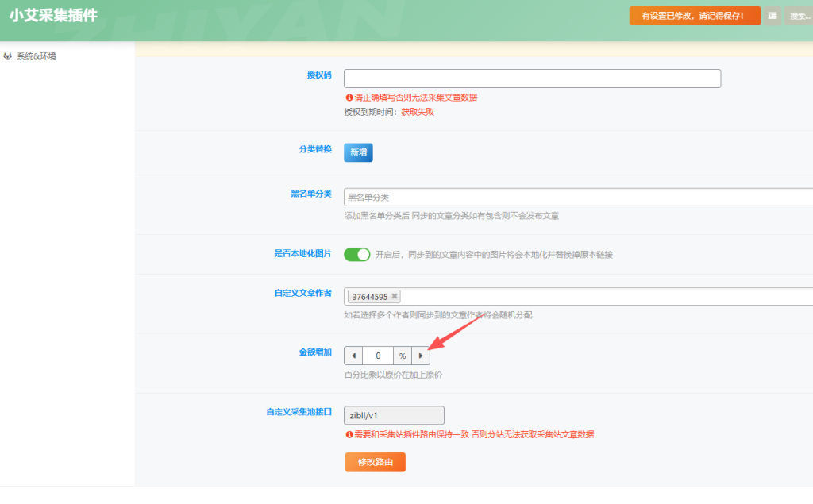Image resolution: width=813 pixels, height=504 pixels.
Task: Click the % unit next to the amount
Action: point(403,356)
